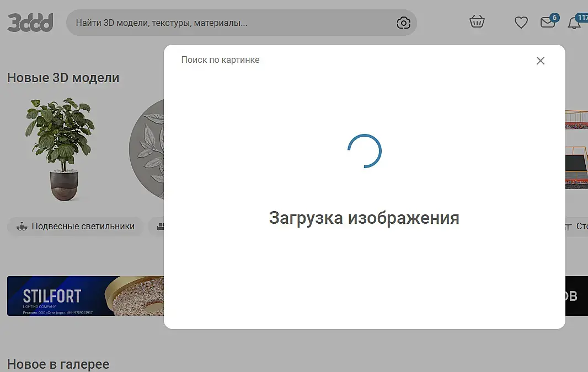Select the Подвесные светильники category chip
Screen dimensions: 588x372
point(76,227)
